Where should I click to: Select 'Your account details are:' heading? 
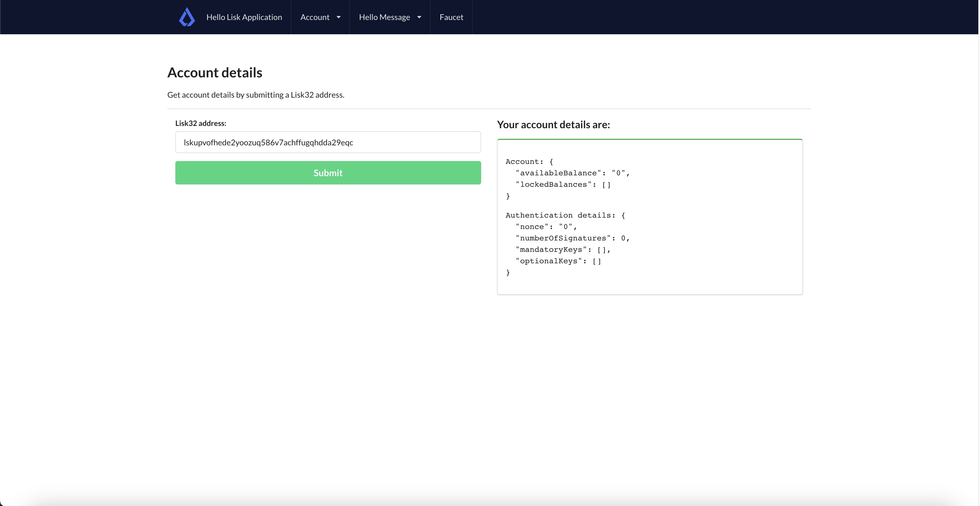(553, 125)
